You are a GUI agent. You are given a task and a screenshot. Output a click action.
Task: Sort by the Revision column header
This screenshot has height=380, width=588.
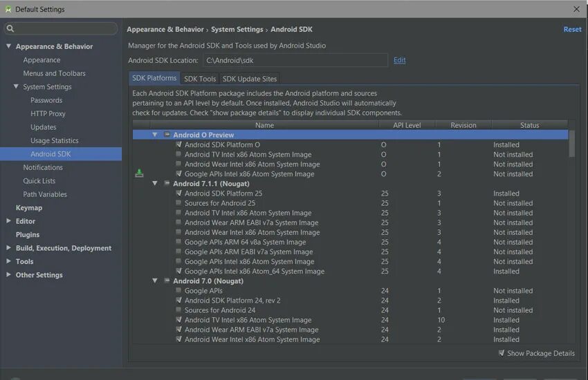tap(463, 125)
